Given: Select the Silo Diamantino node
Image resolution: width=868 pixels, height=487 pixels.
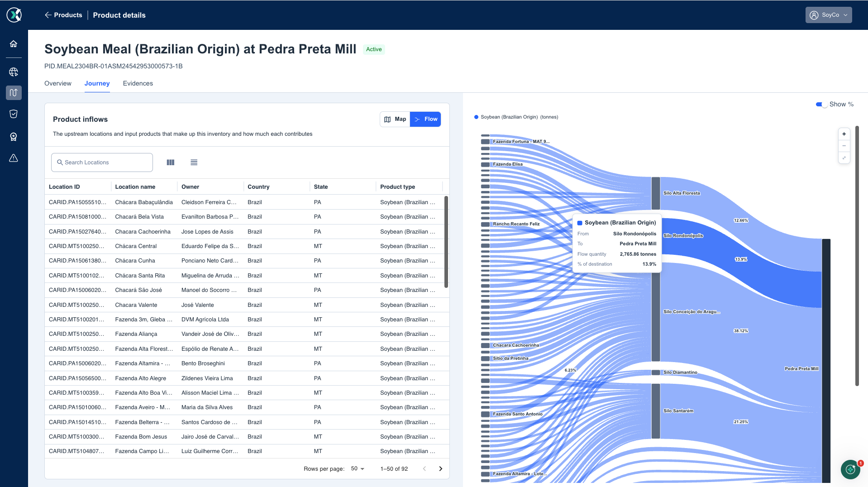Looking at the screenshot, I should click(x=656, y=372).
